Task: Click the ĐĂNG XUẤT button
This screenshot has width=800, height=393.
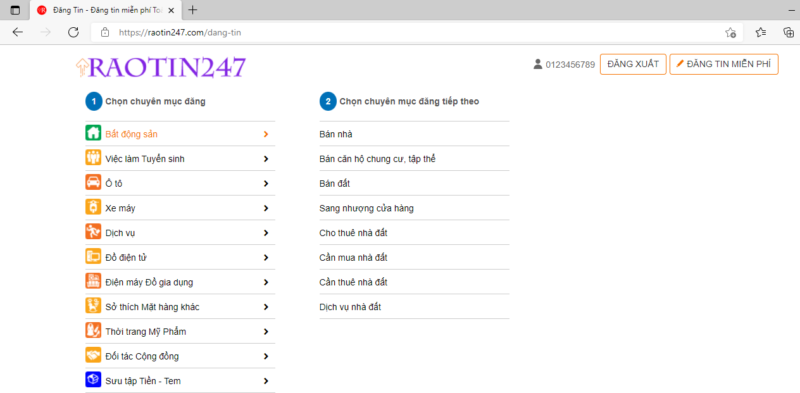Action: 633,64
